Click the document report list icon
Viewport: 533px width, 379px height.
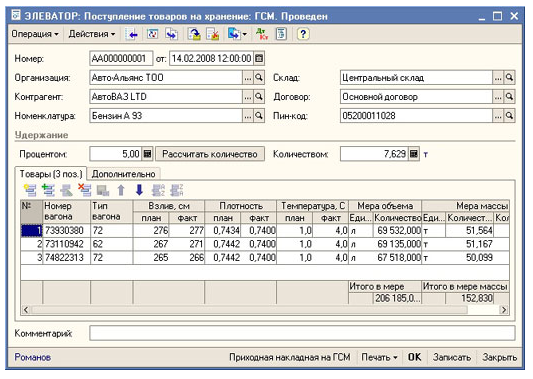tap(281, 34)
